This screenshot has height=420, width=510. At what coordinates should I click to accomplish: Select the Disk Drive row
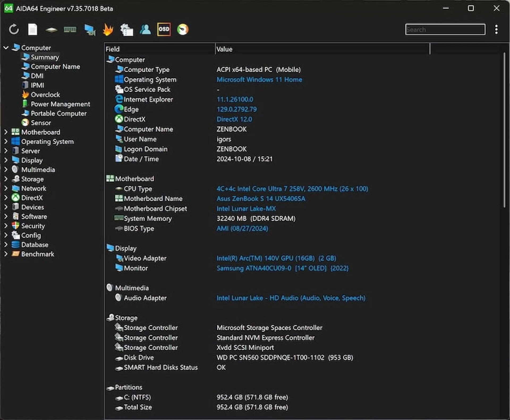point(303,358)
